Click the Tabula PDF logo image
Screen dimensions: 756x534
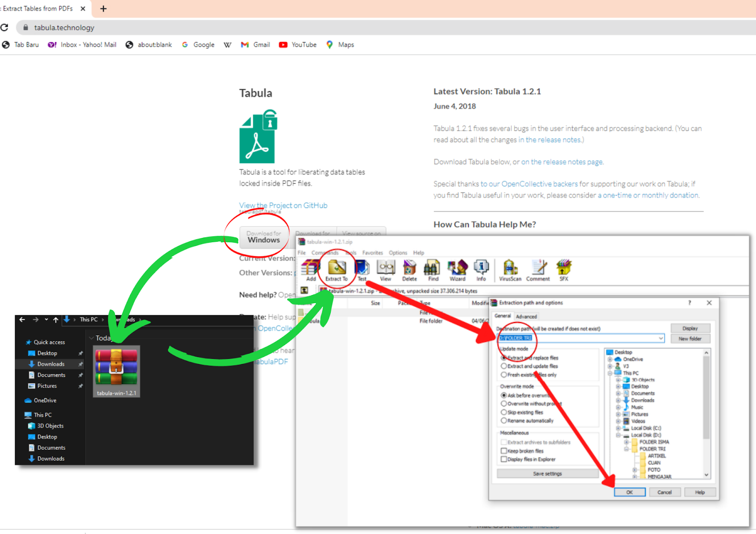tap(258, 137)
